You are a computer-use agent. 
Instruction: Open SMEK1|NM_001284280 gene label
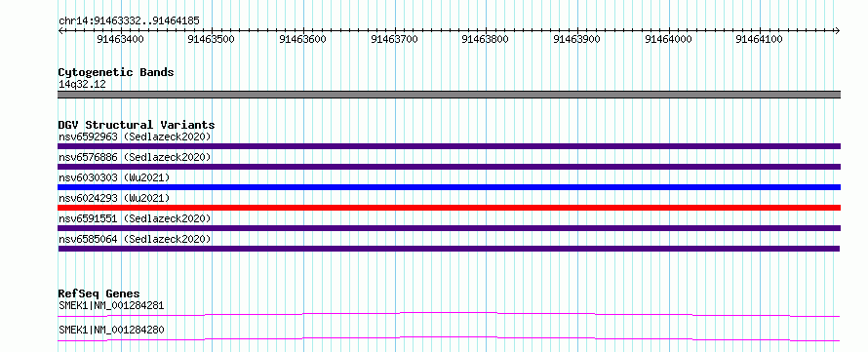tap(111, 331)
